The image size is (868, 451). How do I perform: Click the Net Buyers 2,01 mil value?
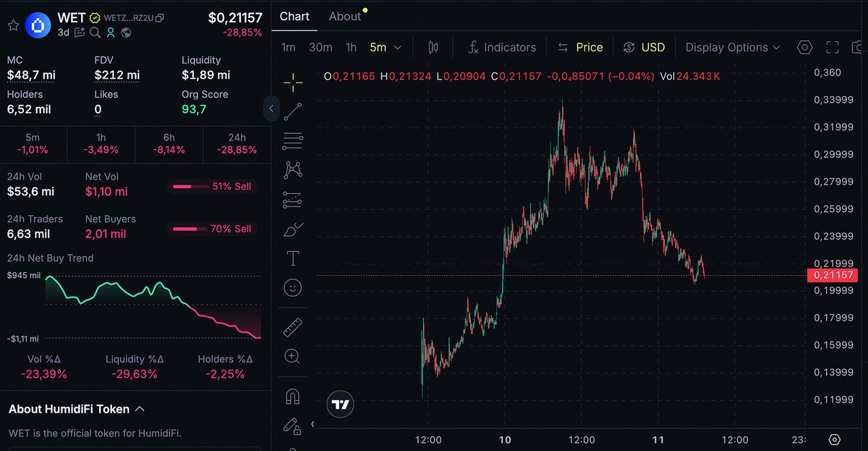point(106,233)
